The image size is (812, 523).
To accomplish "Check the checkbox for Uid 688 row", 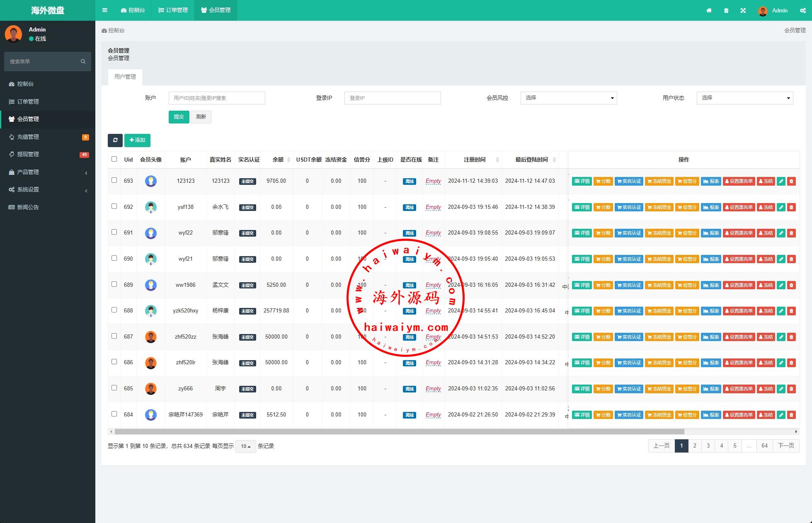I will 114,310.
